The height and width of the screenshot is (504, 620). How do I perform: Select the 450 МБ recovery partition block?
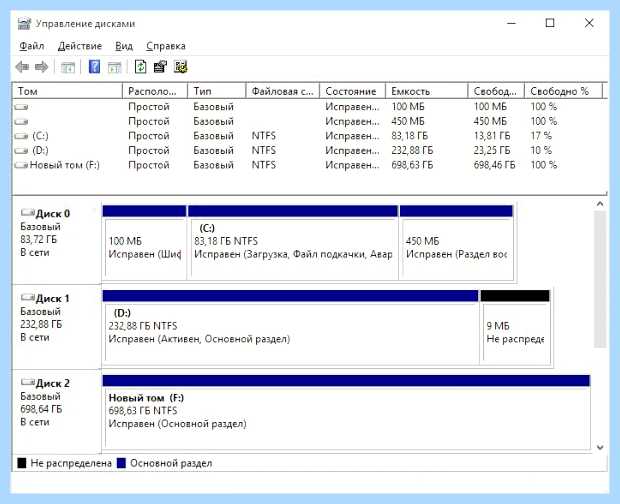pyautogui.click(x=457, y=242)
